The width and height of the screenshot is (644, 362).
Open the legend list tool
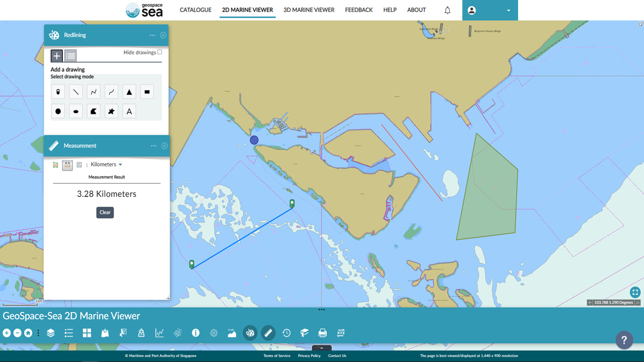pyautogui.click(x=69, y=333)
